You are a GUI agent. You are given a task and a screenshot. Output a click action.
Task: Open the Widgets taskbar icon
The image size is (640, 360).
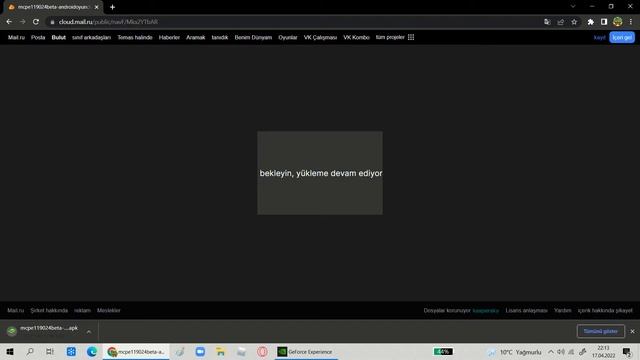click(x=71, y=351)
